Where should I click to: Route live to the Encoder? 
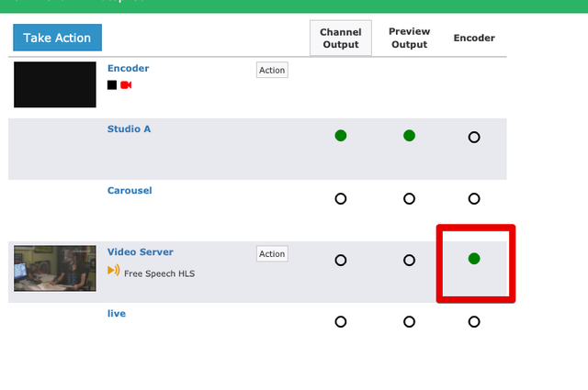(474, 321)
